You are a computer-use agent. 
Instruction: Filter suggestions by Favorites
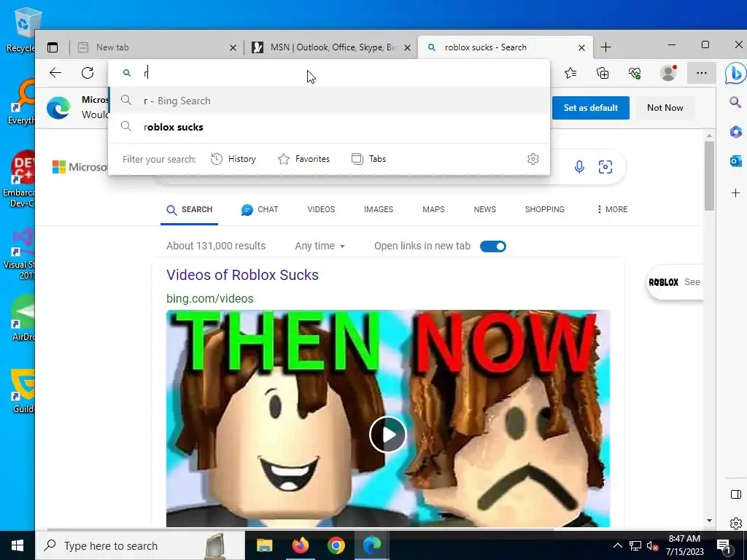(303, 158)
